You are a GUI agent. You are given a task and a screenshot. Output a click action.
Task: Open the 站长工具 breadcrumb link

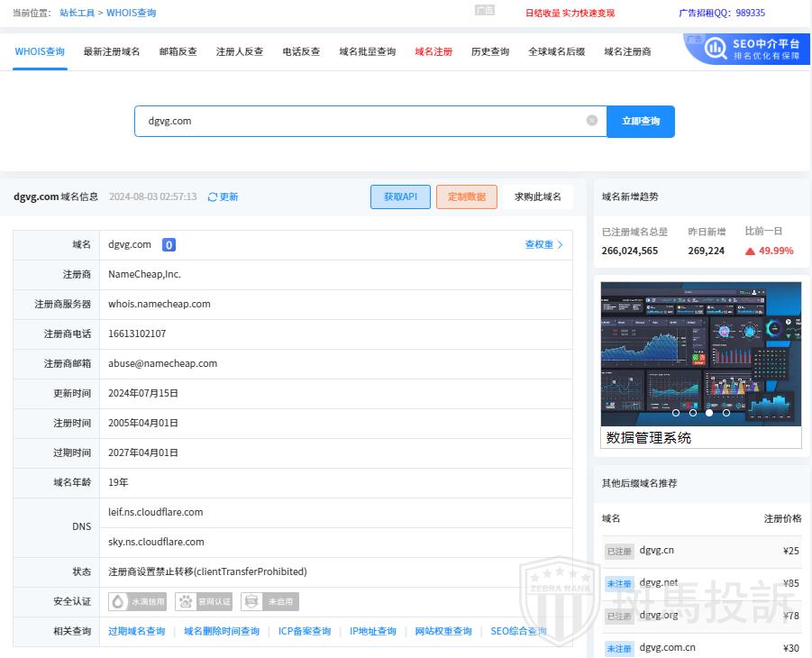(x=77, y=14)
